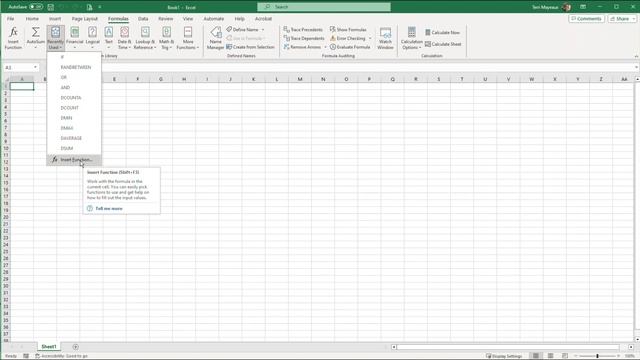
Task: Click Calculate Sheet
Action: pos(443,44)
